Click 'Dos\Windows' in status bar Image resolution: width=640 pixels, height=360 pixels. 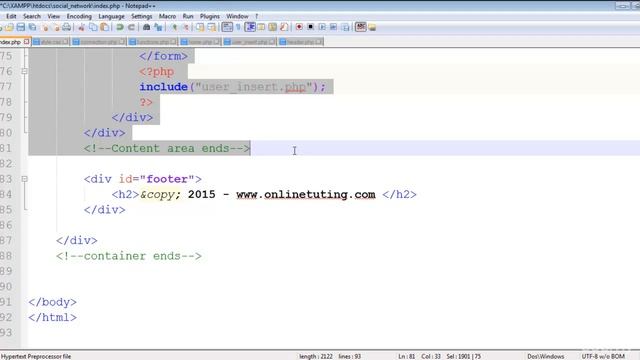pyautogui.click(x=545, y=356)
